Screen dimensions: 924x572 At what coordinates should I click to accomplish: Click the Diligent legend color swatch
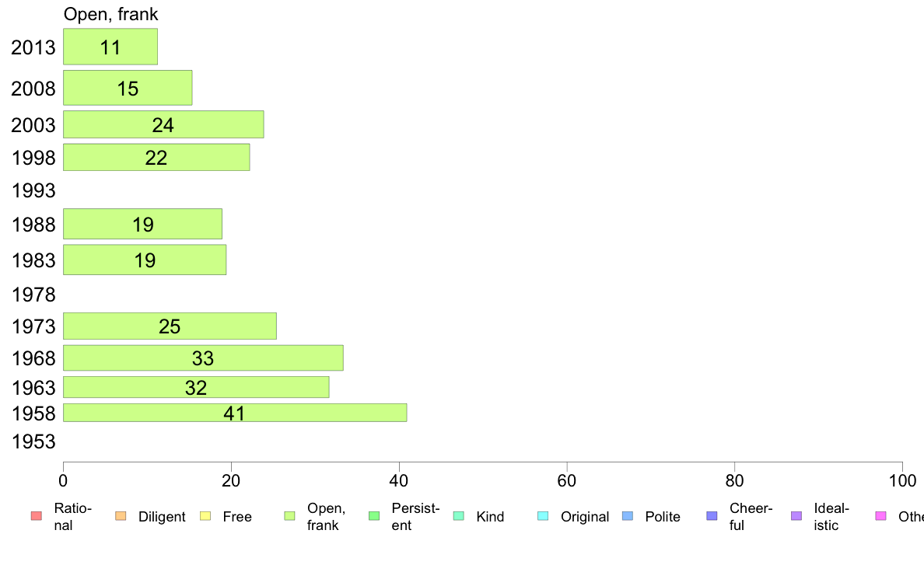tap(121, 516)
